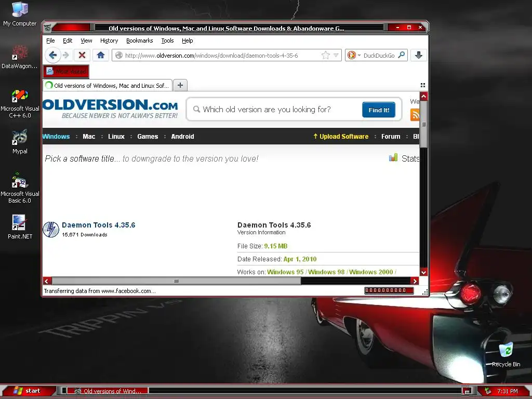Image resolution: width=532 pixels, height=399 pixels.
Task: Click the Stats bar chart icon
Action: click(x=393, y=158)
